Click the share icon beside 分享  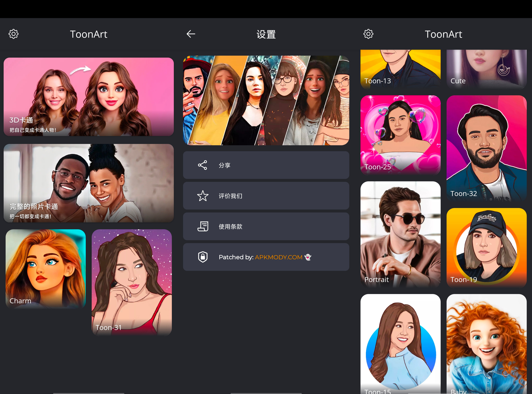pos(202,165)
